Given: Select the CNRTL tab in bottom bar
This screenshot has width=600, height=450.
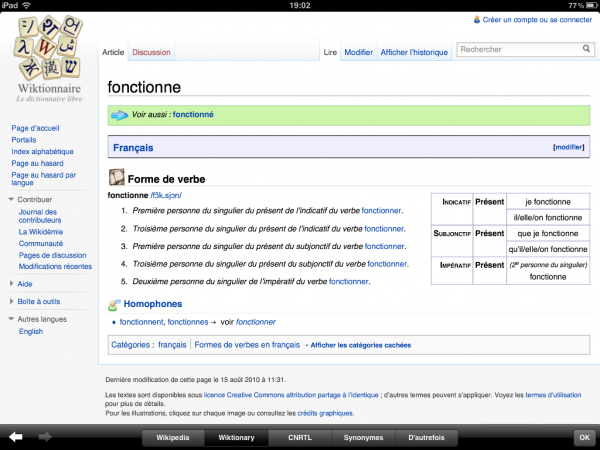Looking at the screenshot, I should click(299, 437).
